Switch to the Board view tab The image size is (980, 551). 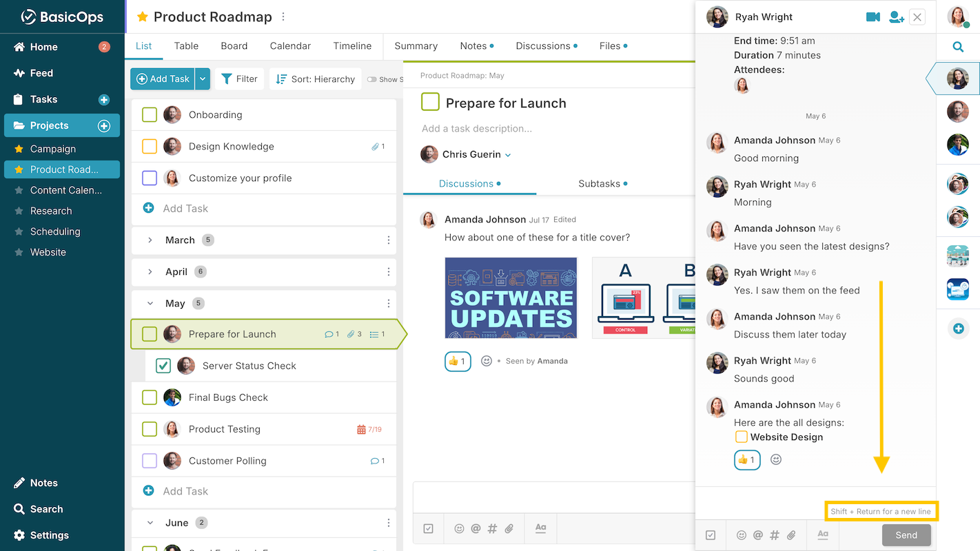coord(234,46)
